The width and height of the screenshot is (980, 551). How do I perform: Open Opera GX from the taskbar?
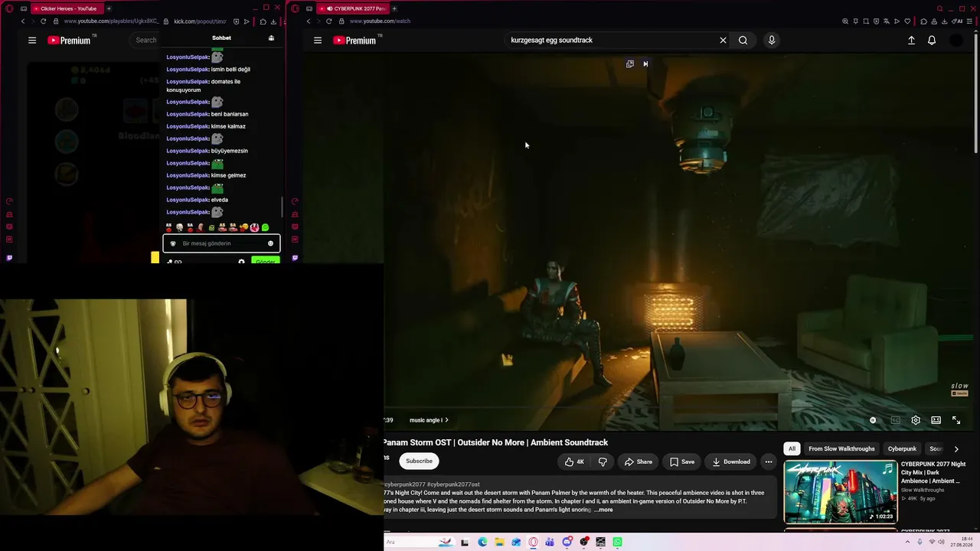pyautogui.click(x=533, y=543)
